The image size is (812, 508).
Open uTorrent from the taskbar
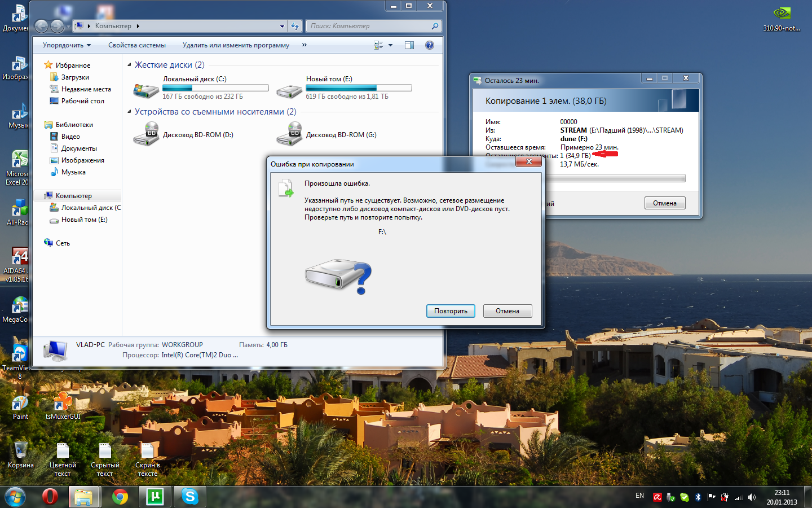tap(155, 497)
